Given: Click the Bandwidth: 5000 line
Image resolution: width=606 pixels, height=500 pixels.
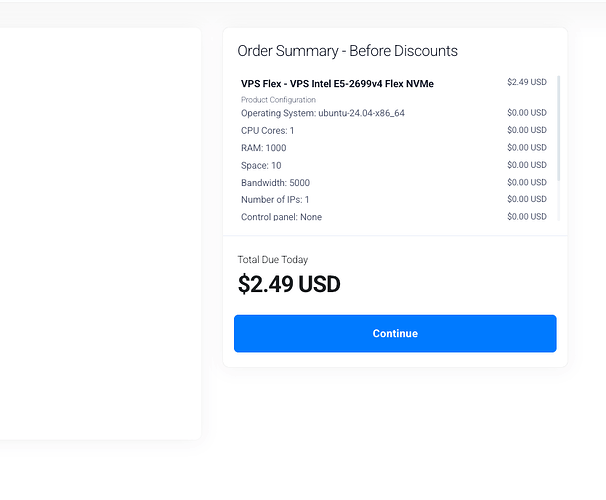Looking at the screenshot, I should pos(275,183).
